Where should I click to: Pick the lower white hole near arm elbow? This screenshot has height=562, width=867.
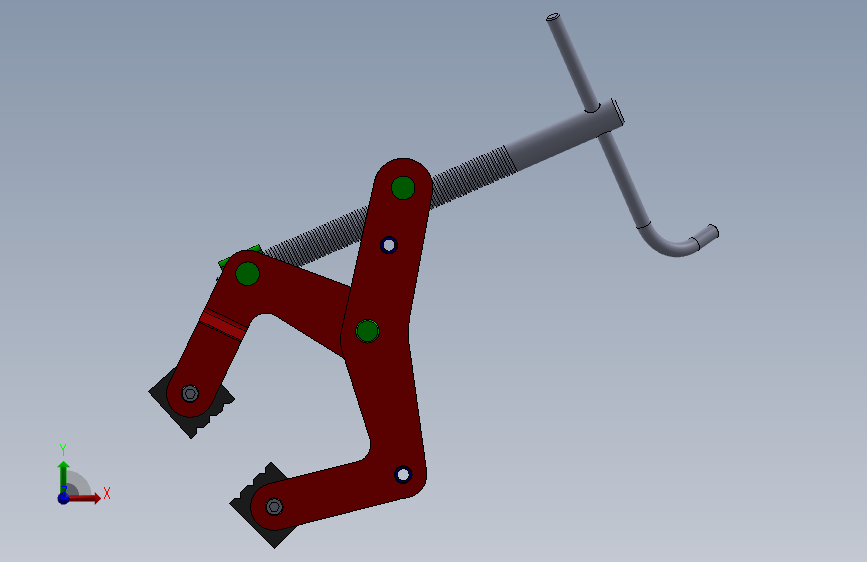point(403,475)
